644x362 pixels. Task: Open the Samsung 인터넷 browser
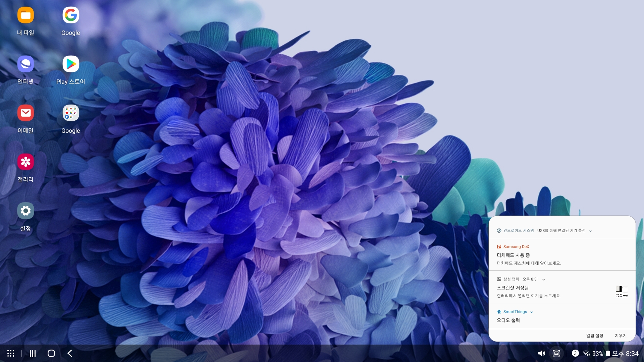[25, 64]
